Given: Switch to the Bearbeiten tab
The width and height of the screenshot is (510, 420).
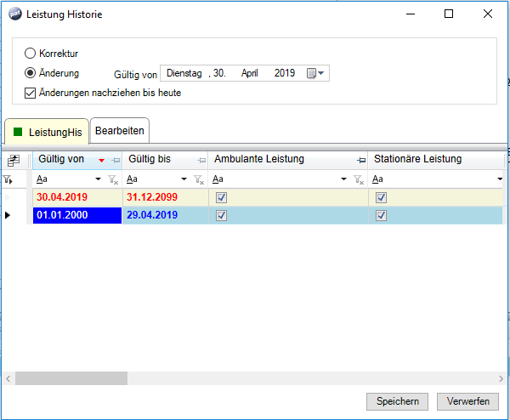Looking at the screenshot, I should pyautogui.click(x=120, y=130).
